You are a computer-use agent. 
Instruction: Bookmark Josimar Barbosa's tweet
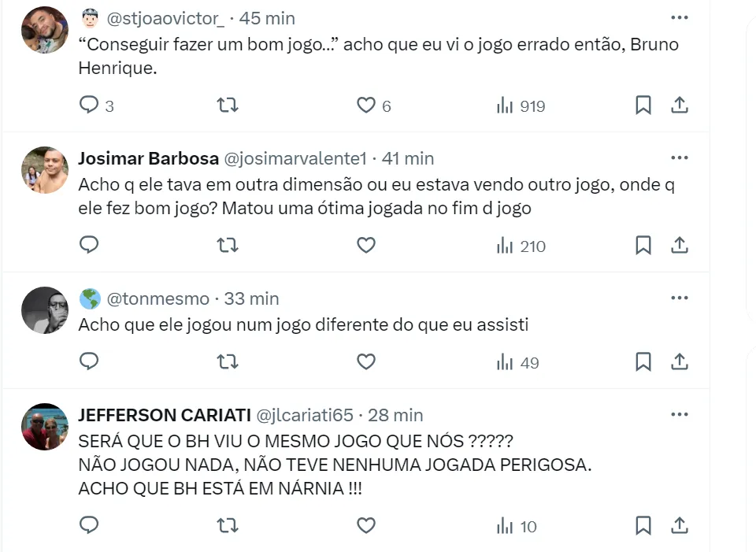(x=643, y=246)
